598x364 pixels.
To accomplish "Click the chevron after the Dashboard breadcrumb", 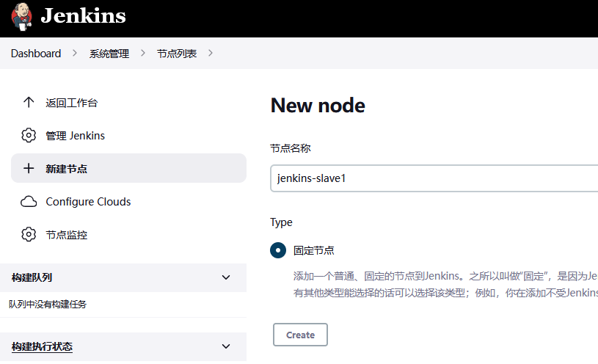I will coord(76,54).
